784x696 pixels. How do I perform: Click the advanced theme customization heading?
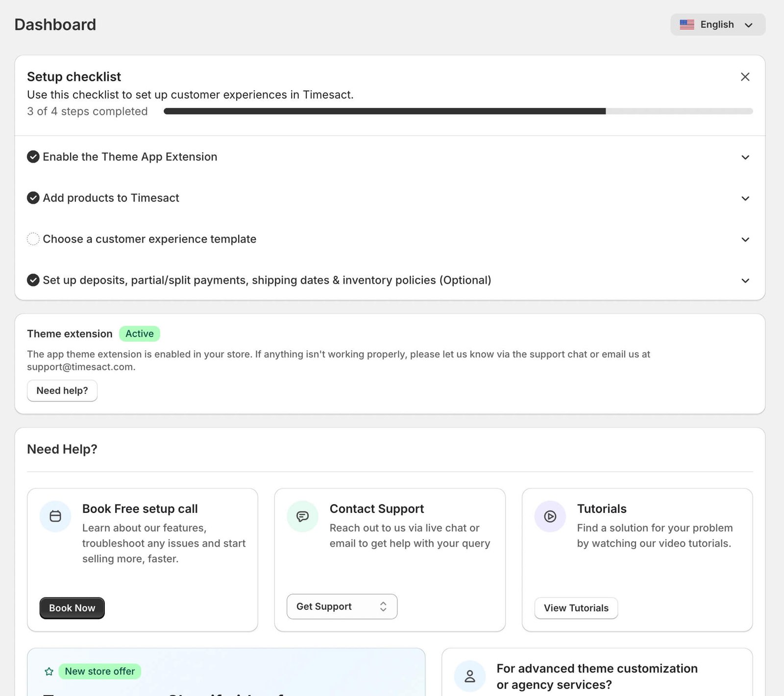tap(597, 676)
